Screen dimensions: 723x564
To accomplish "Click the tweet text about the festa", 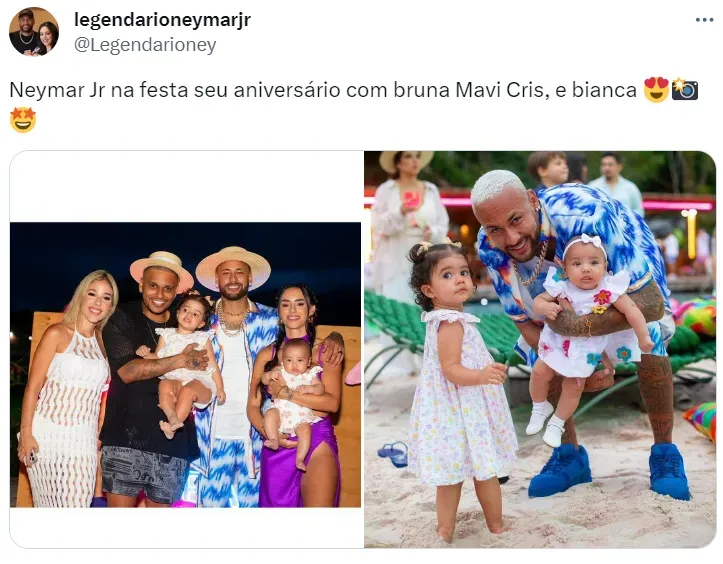I will 323,90.
